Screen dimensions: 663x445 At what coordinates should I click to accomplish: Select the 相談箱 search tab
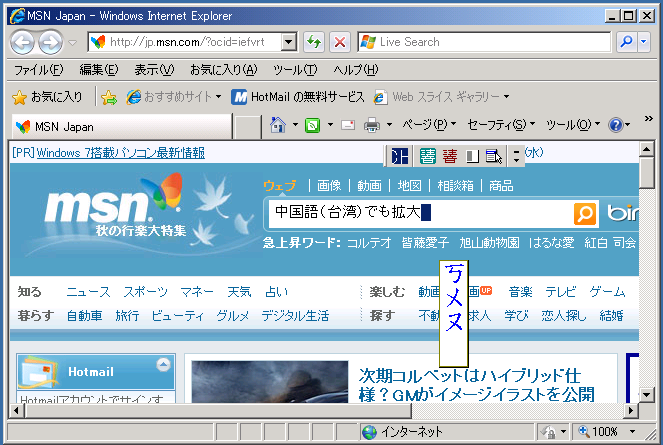455,186
